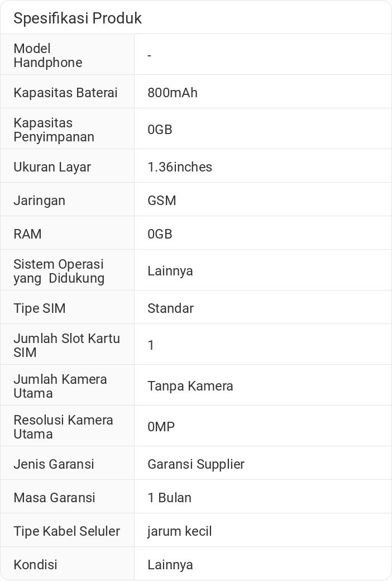The image size is (392, 581).
Task: Select the Model Handphone label
Action: click(48, 55)
